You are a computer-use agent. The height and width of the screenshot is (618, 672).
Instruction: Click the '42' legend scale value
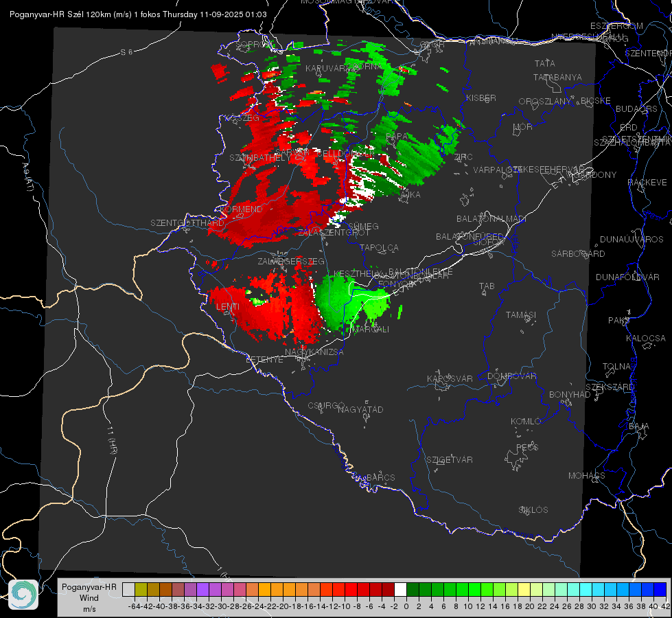coord(666,606)
